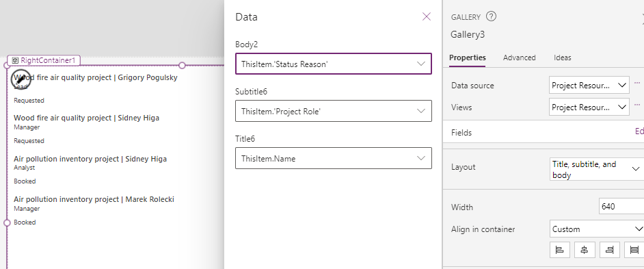
Task: Switch to the Ideas tab
Action: [562, 57]
